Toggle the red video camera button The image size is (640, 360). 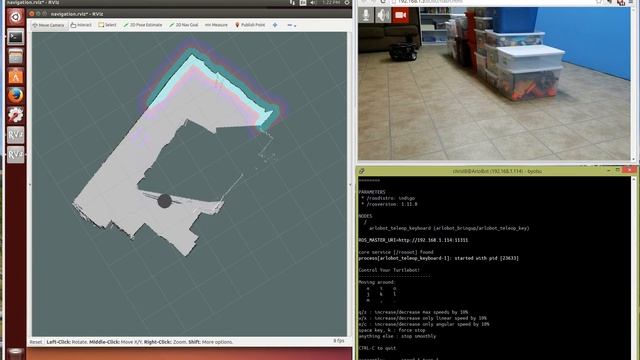tap(400, 16)
